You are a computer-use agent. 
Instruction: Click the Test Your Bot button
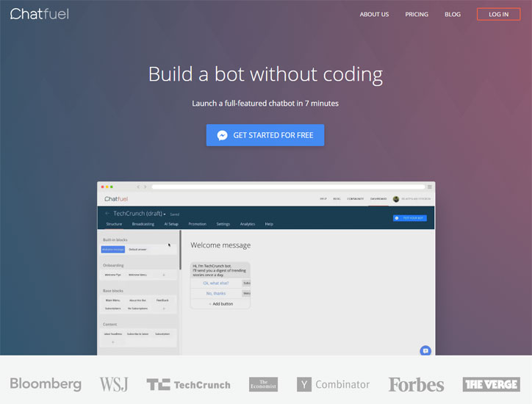click(410, 218)
